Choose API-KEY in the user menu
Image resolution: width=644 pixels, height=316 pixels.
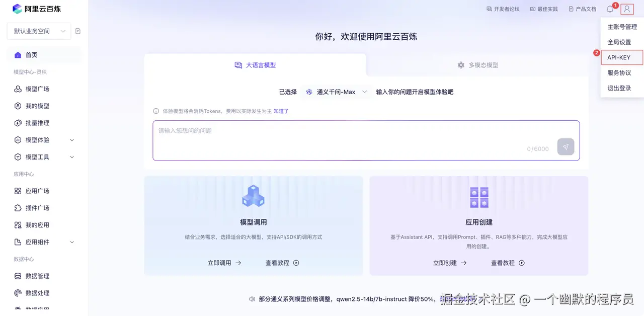(x=622, y=57)
